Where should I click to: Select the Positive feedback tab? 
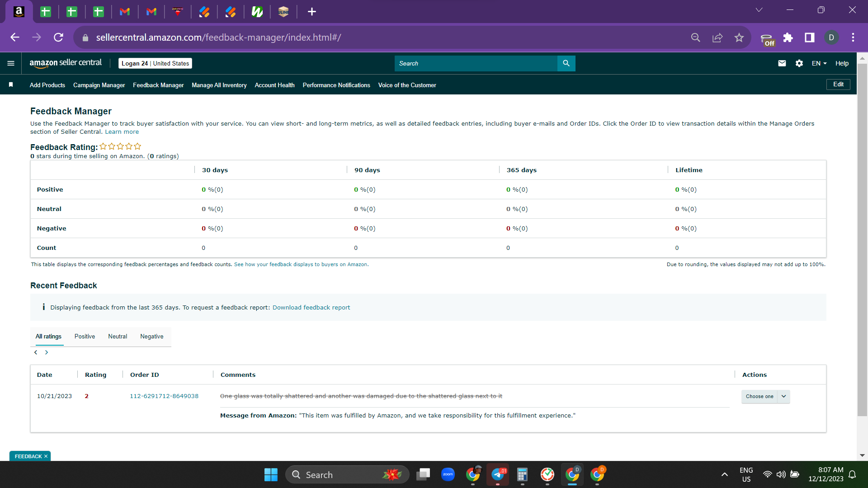pos(85,337)
